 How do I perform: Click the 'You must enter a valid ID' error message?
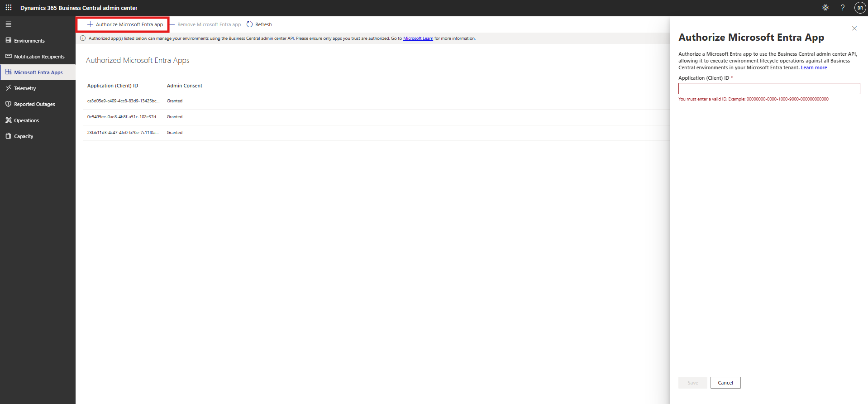[754, 99]
